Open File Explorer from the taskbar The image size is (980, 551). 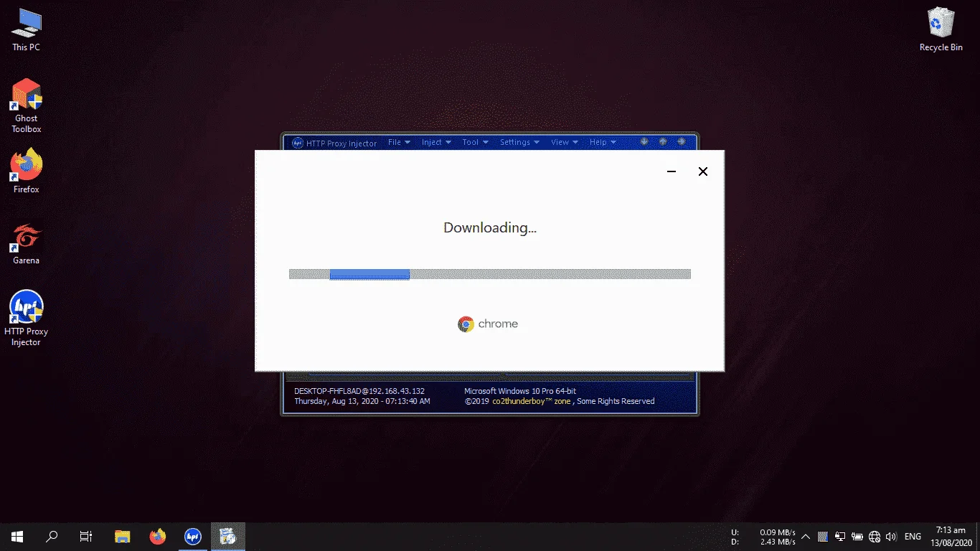coord(123,536)
